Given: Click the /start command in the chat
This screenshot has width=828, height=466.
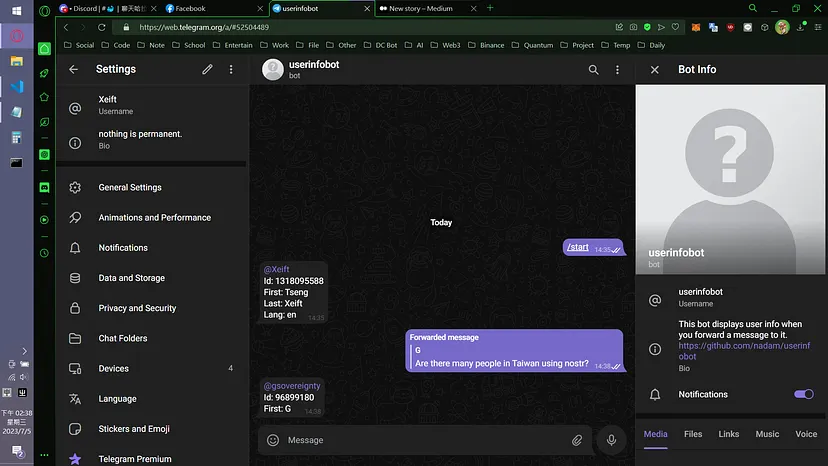Looking at the screenshot, I should (x=577, y=247).
